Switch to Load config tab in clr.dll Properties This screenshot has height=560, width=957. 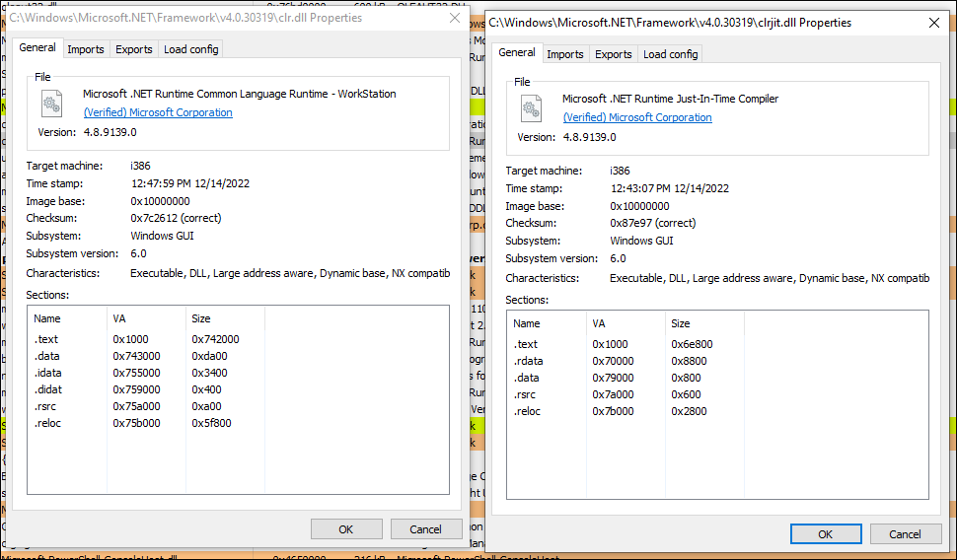click(x=191, y=49)
